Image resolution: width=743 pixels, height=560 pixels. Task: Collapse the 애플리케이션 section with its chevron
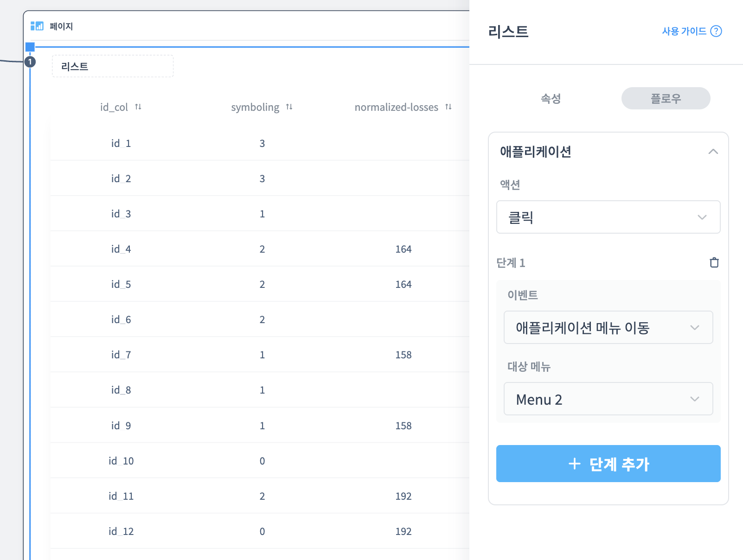click(x=714, y=152)
